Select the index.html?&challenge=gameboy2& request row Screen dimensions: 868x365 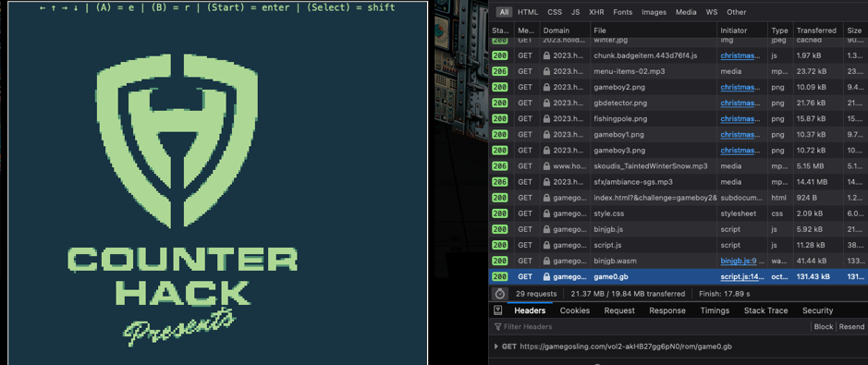[679, 198]
